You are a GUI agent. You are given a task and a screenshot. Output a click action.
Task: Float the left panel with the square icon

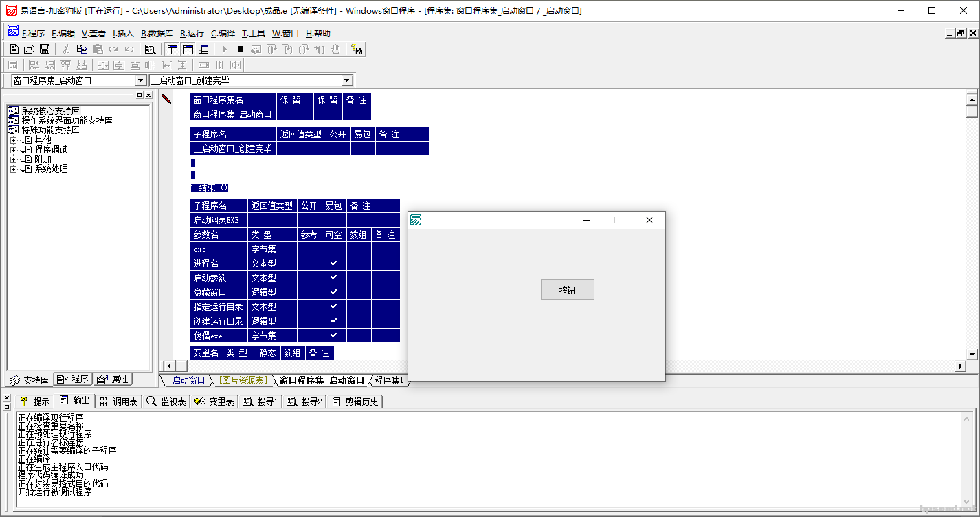click(x=140, y=95)
